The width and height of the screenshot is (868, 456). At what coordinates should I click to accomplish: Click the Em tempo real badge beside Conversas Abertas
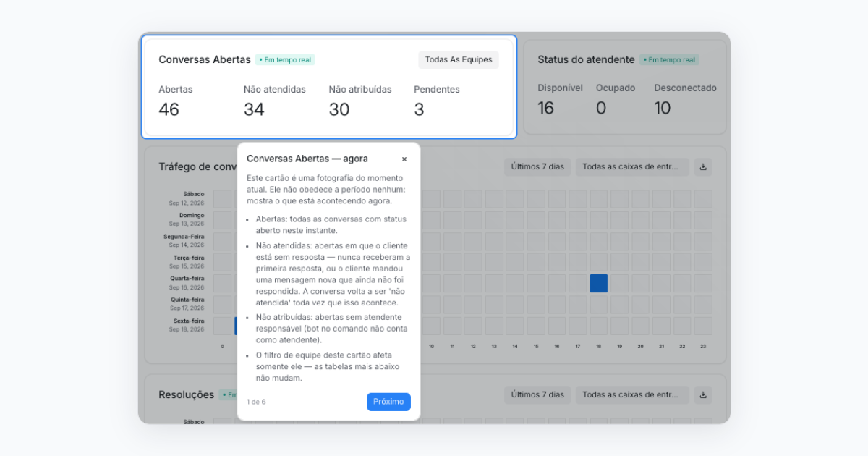pyautogui.click(x=285, y=60)
